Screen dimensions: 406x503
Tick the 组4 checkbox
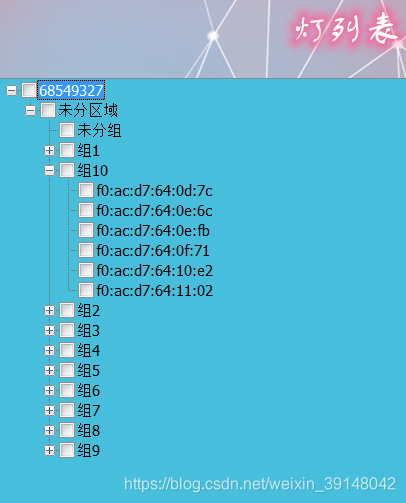pos(67,350)
